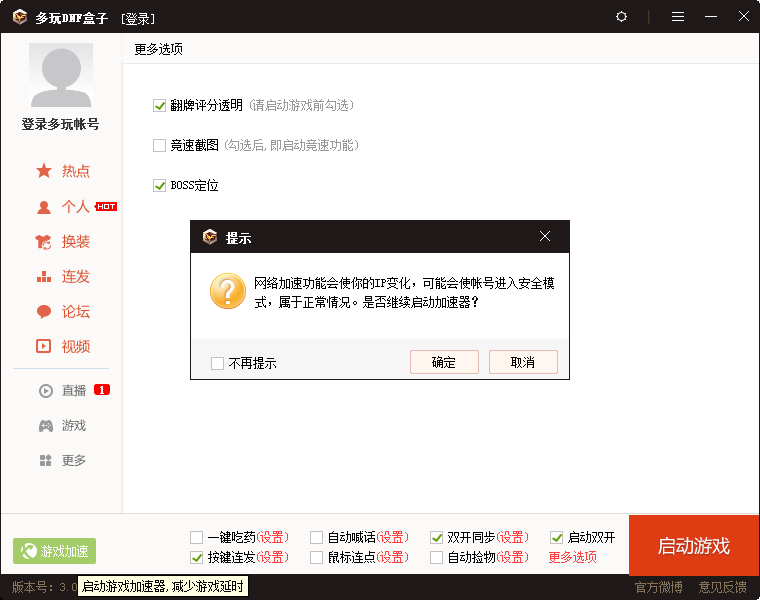Open the 视频 sidebar section
Image resolution: width=760 pixels, height=600 pixels.
[76, 347]
